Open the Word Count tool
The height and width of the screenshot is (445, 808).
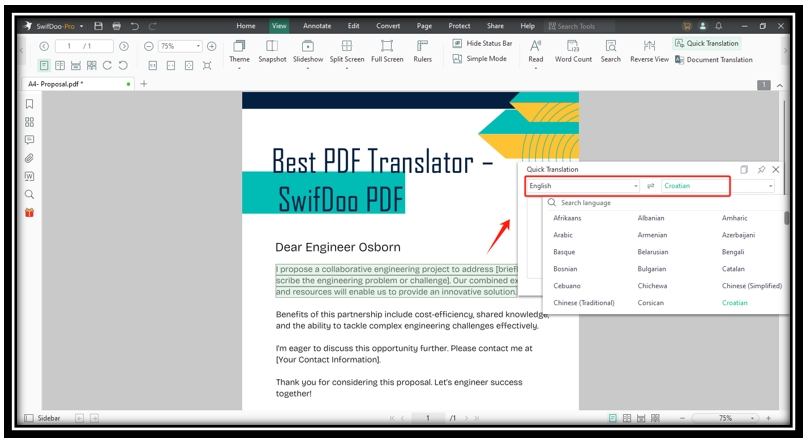pyautogui.click(x=573, y=52)
